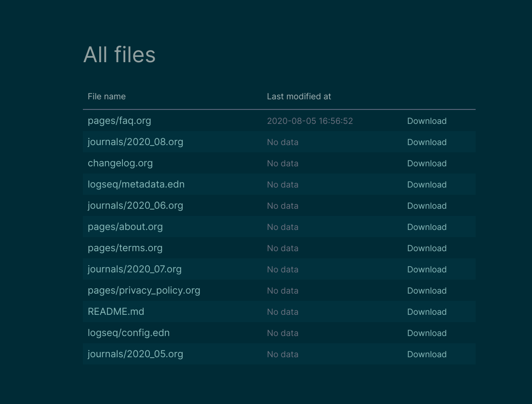Open the pages/faq.org file link
This screenshot has width=532, height=404.
click(119, 121)
